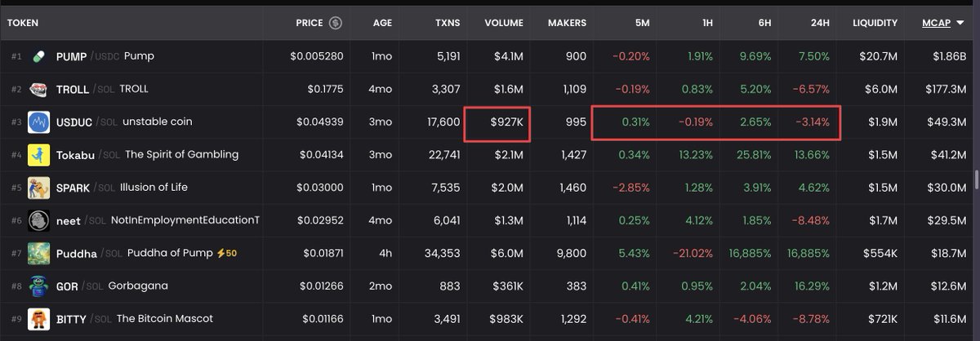Screen dimensions: 980x341
Task: Open the neet token avatar icon
Action: point(38,220)
